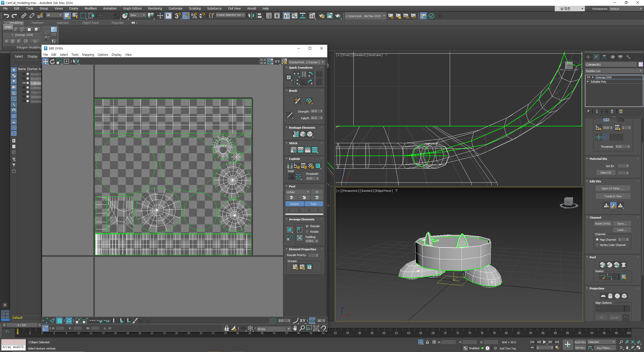
Task: Toggle the L checkbox next to W field
Action: click(x=110, y=328)
